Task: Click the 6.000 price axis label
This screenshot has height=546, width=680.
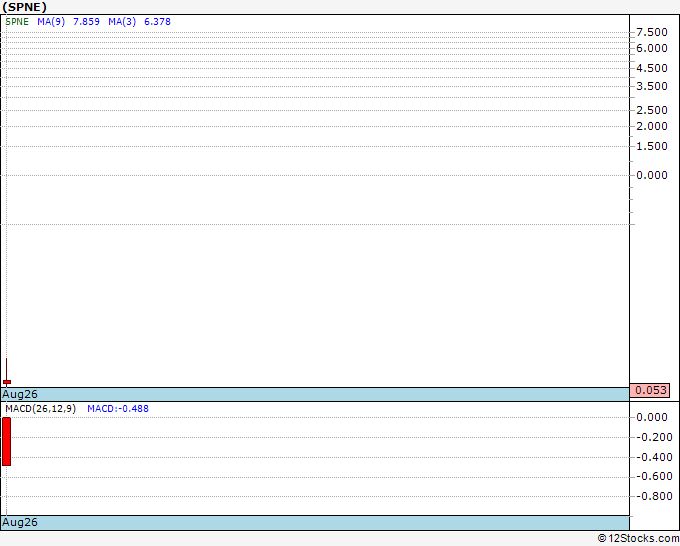Action: (652, 48)
